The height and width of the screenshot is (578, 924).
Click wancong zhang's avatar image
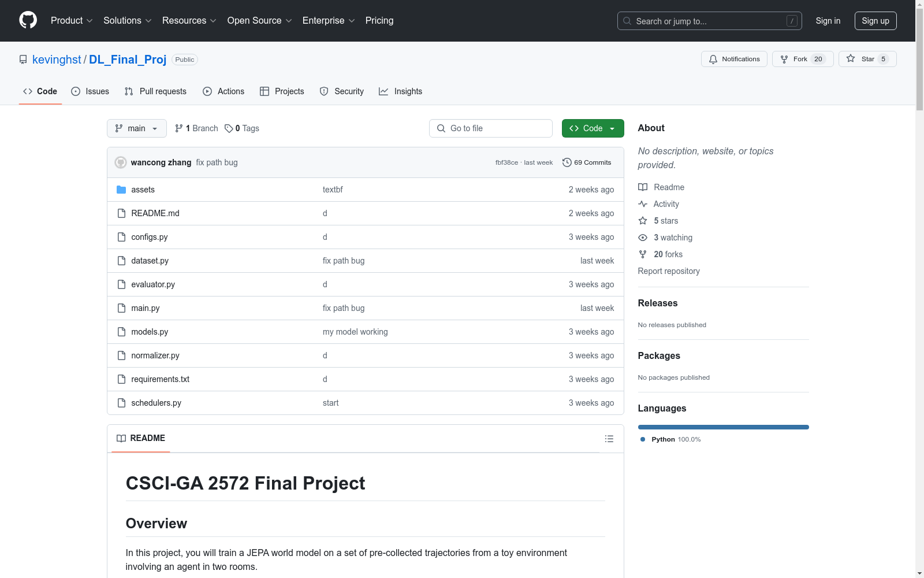point(121,162)
